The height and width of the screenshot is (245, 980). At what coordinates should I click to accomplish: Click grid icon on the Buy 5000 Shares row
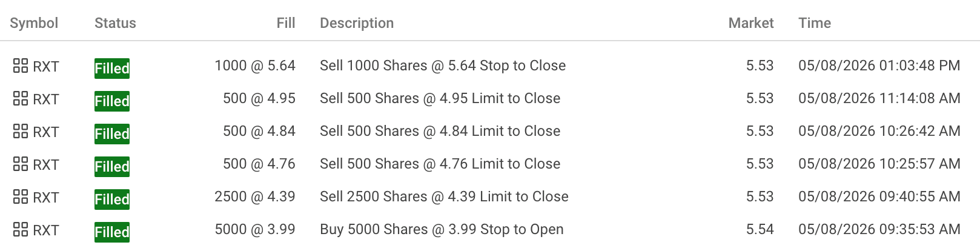(21, 229)
